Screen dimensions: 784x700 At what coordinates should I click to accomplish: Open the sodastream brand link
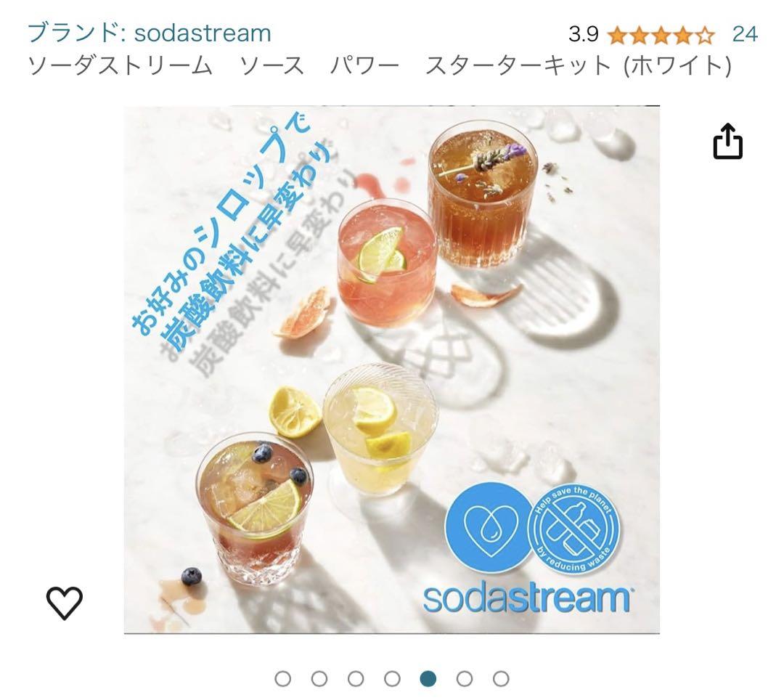(x=150, y=33)
